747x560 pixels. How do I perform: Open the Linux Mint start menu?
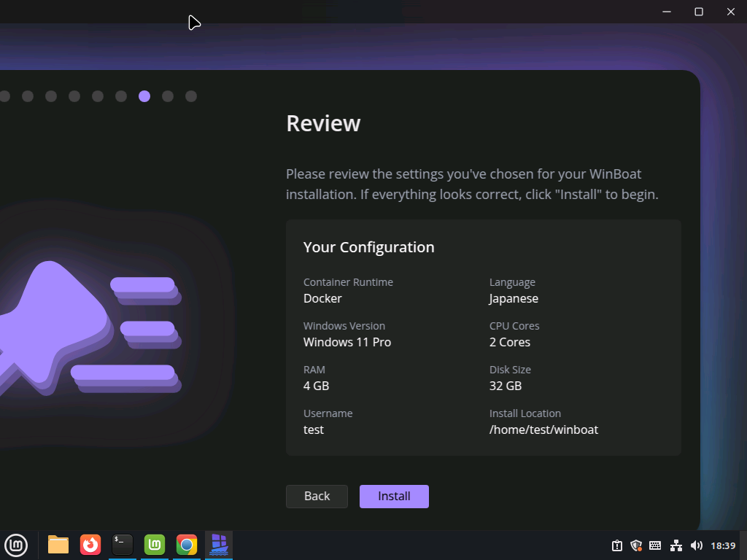(x=16, y=545)
